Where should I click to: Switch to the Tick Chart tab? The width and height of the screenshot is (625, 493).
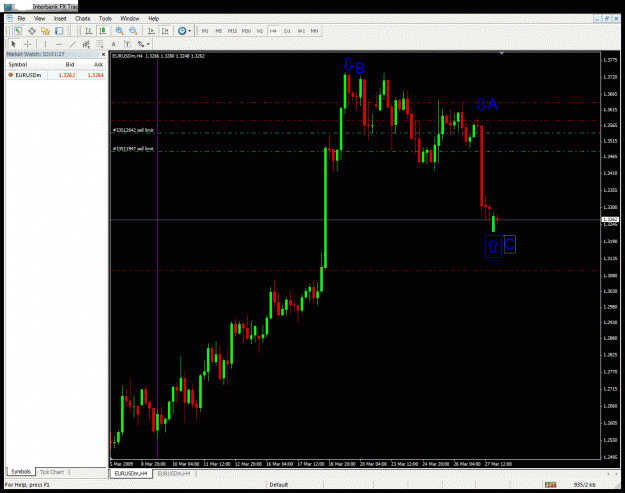pos(52,472)
